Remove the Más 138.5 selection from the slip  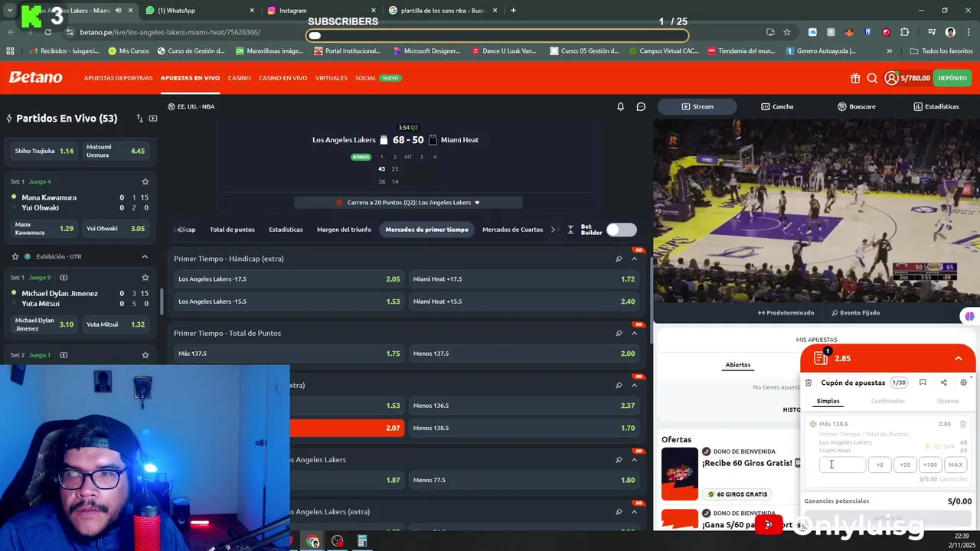[x=963, y=424]
